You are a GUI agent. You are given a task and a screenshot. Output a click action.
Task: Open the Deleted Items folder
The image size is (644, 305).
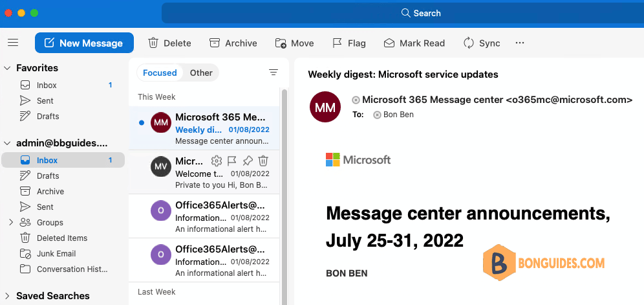tap(63, 238)
